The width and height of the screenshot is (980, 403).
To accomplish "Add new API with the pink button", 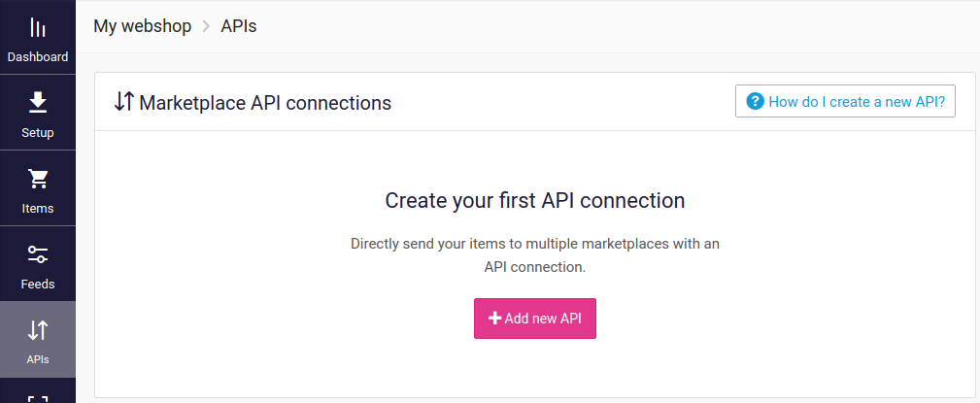I will click(535, 319).
